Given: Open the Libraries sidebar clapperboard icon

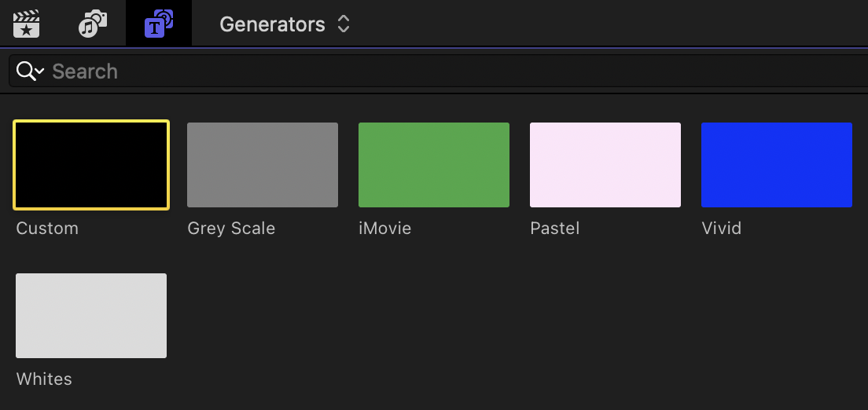Looking at the screenshot, I should pyautogui.click(x=27, y=24).
